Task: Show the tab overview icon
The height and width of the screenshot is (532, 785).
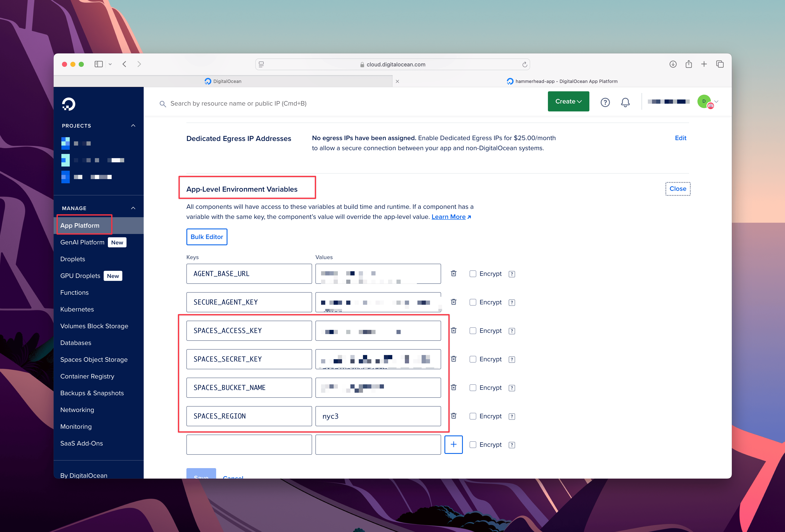Action: click(720, 64)
